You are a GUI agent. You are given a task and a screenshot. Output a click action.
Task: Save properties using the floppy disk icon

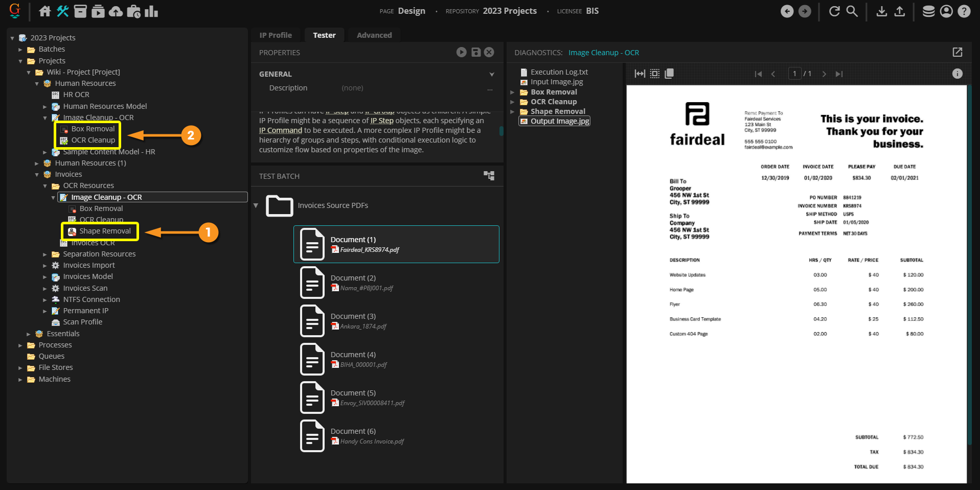476,52
